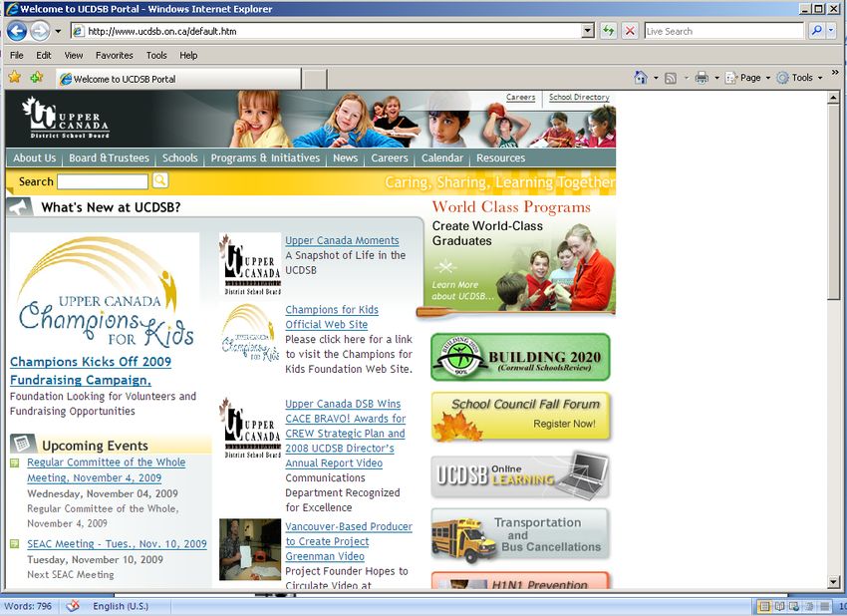
Task: Select the Welcome to UCDSB Portal tab
Action: pyautogui.click(x=178, y=79)
